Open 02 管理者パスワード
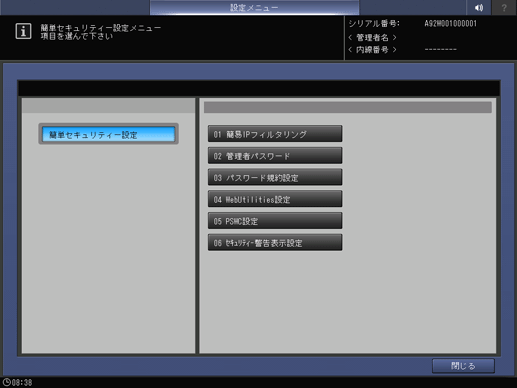The width and height of the screenshot is (517, 388). click(x=275, y=156)
